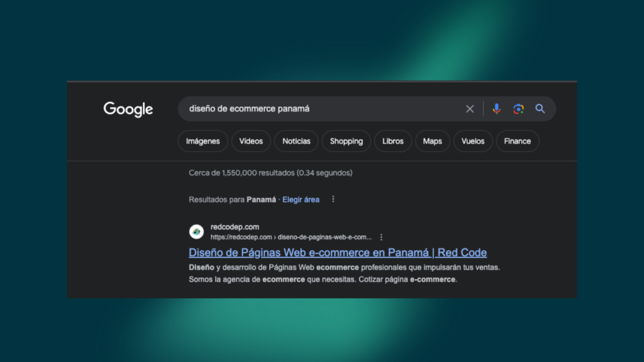Screen dimensions: 644x362
Task: Click the redcodep.com site favicon
Action: point(196,231)
